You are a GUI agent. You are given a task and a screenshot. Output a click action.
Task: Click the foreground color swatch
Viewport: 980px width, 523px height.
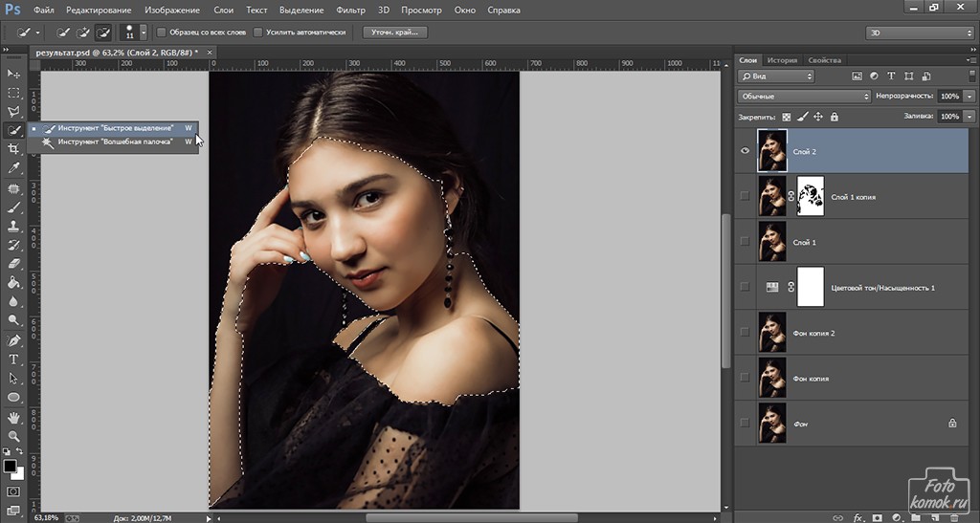pyautogui.click(x=11, y=466)
